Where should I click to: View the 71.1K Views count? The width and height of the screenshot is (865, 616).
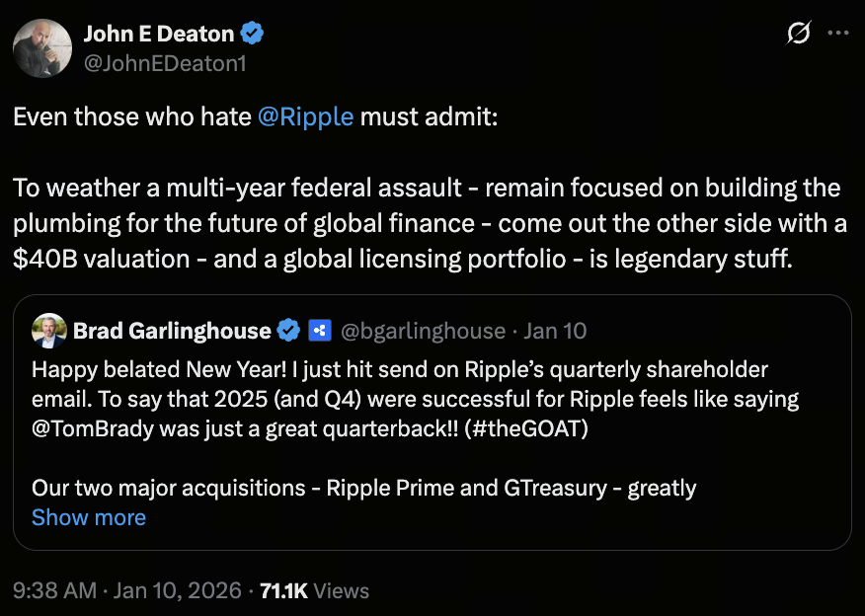[314, 590]
